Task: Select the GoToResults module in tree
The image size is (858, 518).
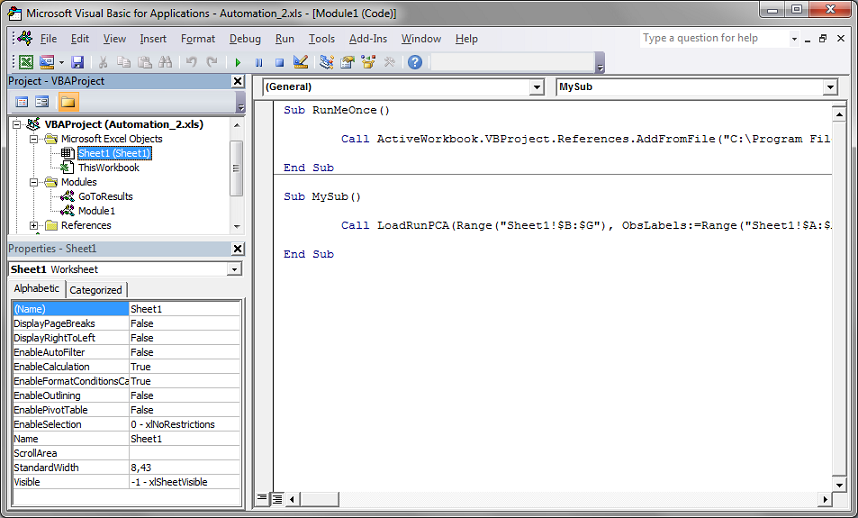Action: [105, 197]
